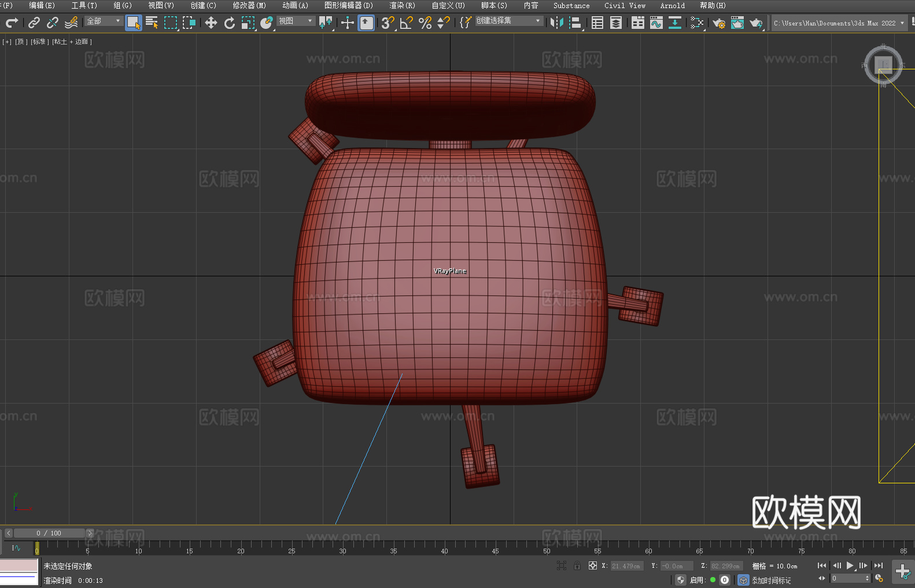This screenshot has height=588, width=915.
Task: Toggle Angle Snap
Action: tap(407, 23)
